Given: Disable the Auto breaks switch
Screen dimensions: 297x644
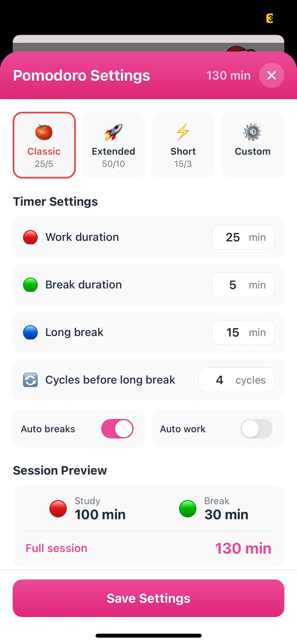Looking at the screenshot, I should pyautogui.click(x=117, y=429).
